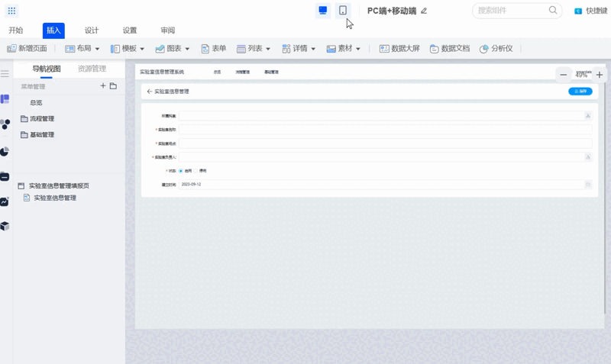Click the blue 保存 save button in the canvas
611x364 pixels.
pyautogui.click(x=580, y=92)
